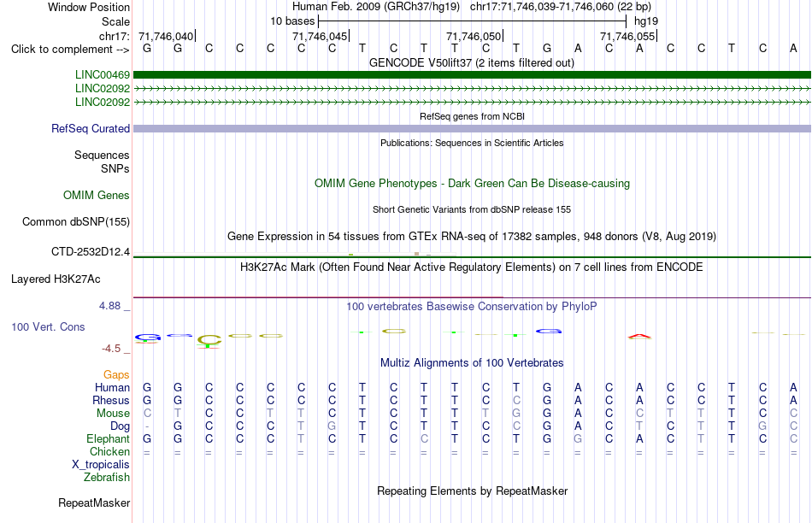This screenshot has width=812, height=523.
Task: Select the Chicken alignment row label
Action: 109,451
